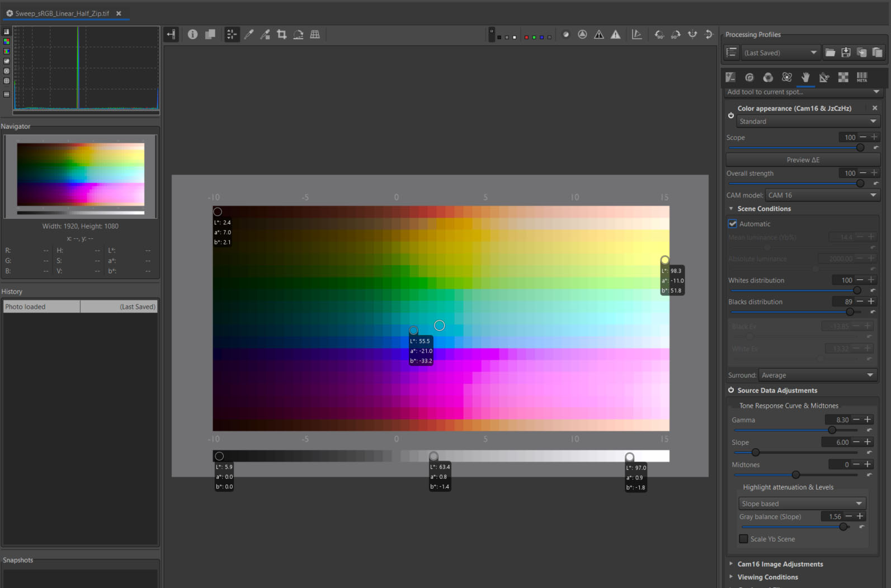Click the image info icon
The image size is (891, 588).
[x=192, y=35]
